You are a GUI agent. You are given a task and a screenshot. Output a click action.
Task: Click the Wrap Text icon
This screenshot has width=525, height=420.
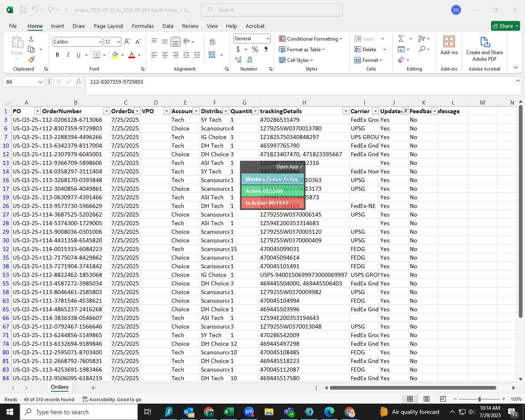(x=212, y=41)
